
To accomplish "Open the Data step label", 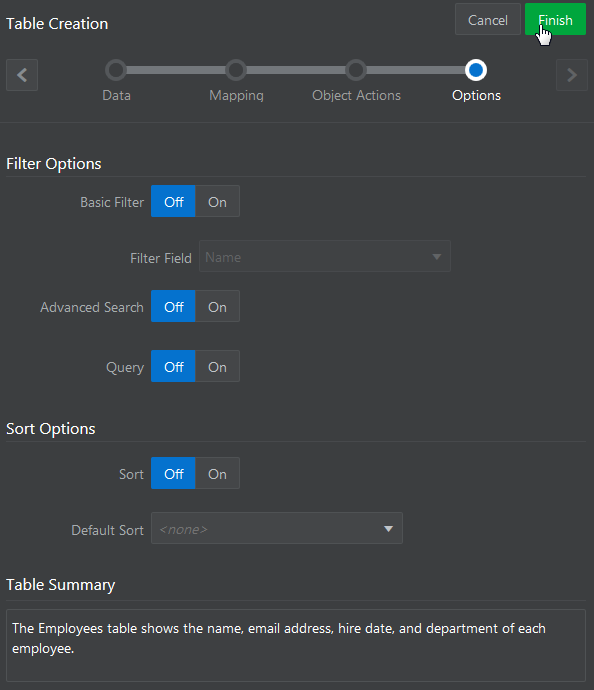I will click(116, 95).
